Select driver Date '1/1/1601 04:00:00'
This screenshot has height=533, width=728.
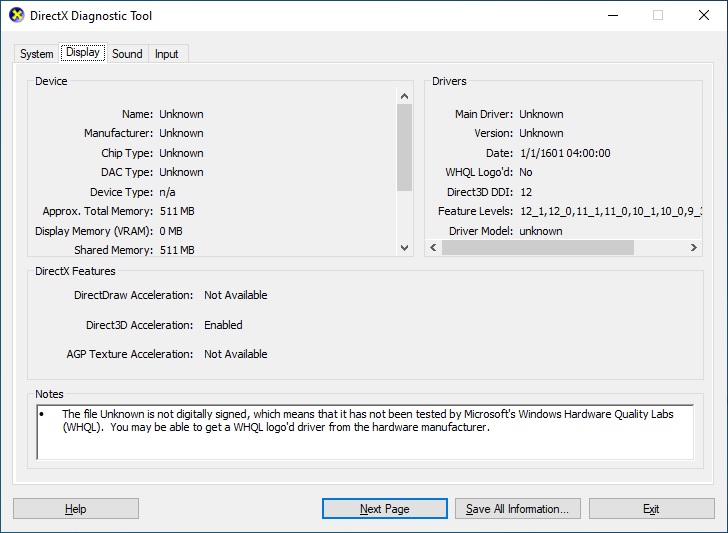565,153
